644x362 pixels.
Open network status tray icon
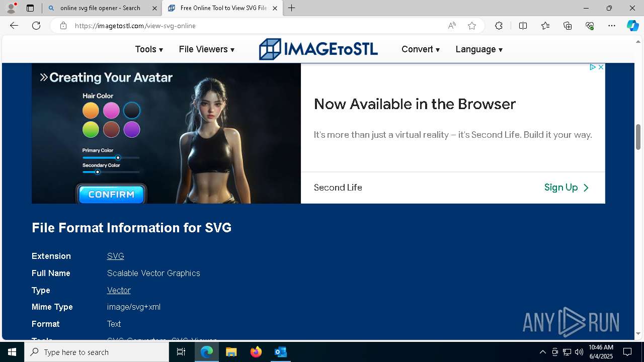567,352
